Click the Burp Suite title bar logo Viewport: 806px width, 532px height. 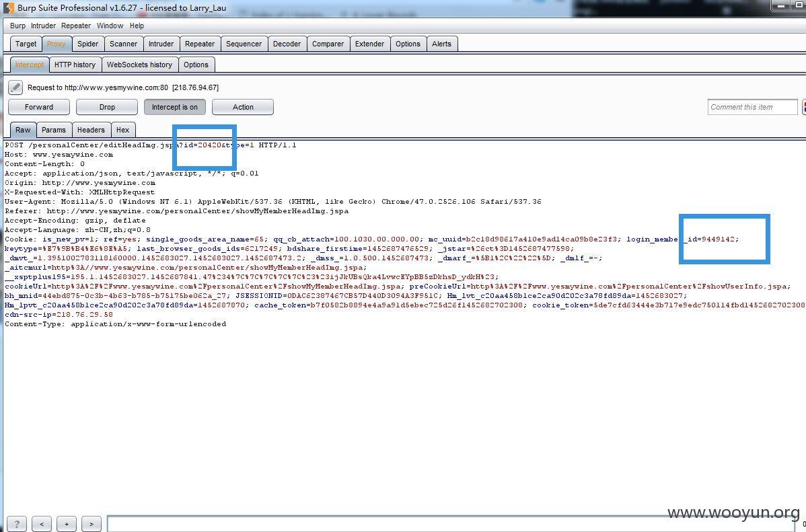click(x=7, y=7)
